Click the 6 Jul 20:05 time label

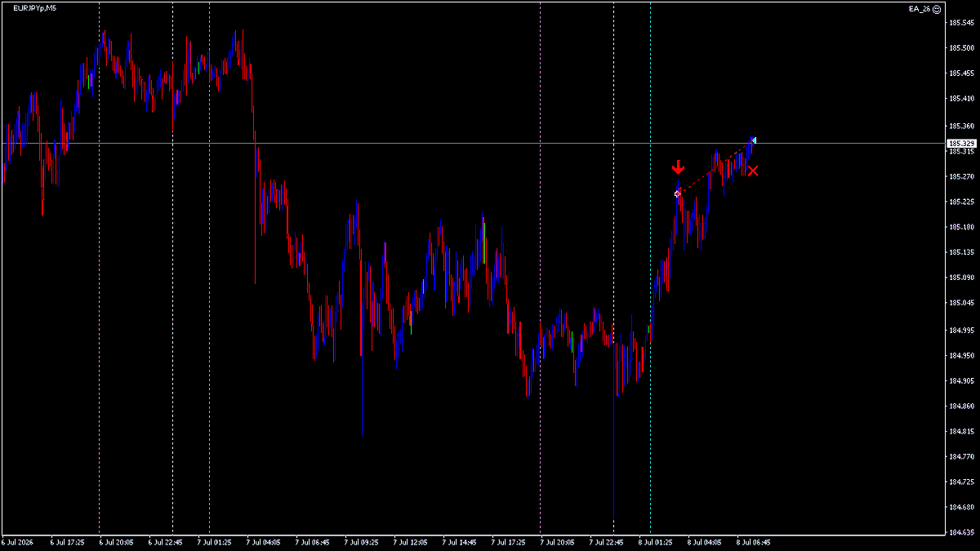click(115, 541)
